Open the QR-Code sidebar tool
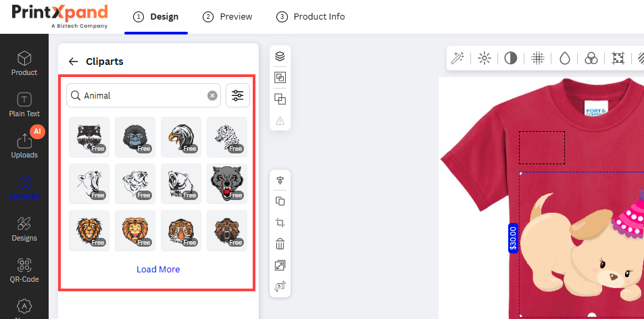This screenshot has width=644, height=319. pos(24,270)
